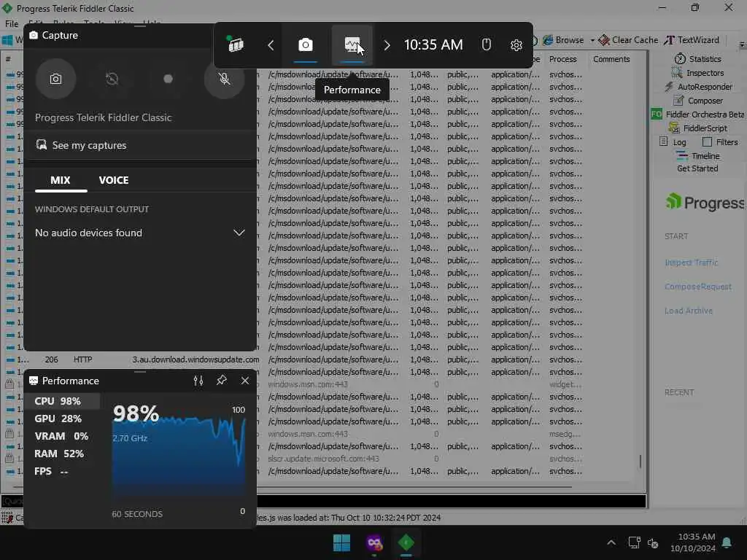Click the ComposeRequest link
This screenshot has height=560, width=747.
(x=698, y=287)
